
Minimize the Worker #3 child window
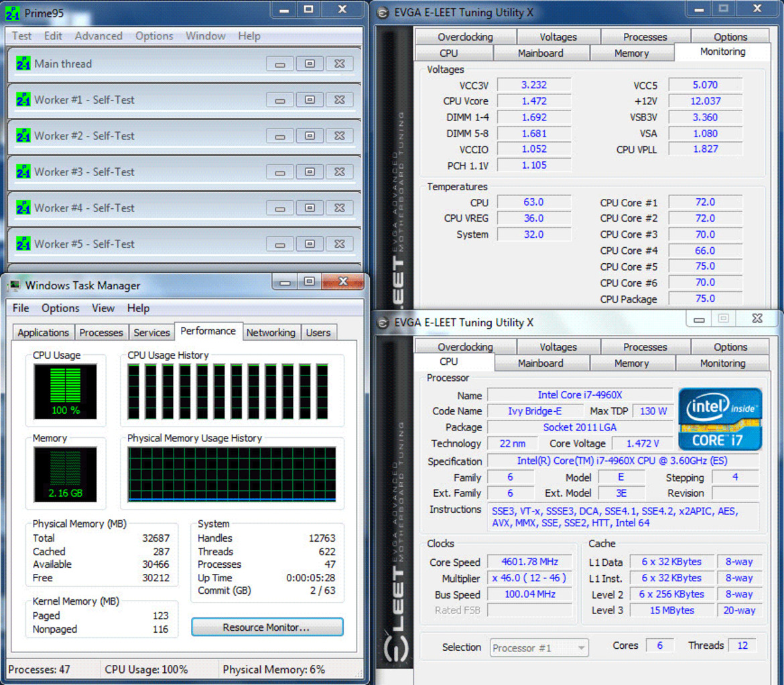(x=280, y=172)
